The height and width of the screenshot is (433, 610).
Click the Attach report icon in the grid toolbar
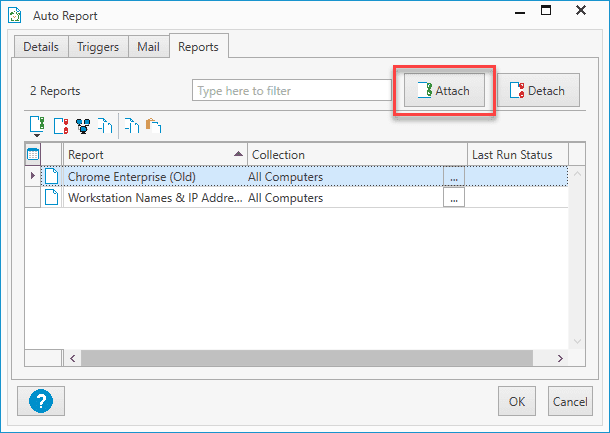coord(37,124)
